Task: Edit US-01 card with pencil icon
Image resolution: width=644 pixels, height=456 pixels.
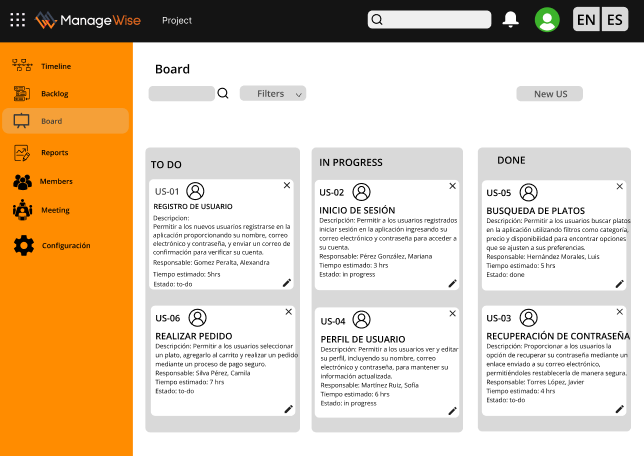Action: [x=287, y=283]
